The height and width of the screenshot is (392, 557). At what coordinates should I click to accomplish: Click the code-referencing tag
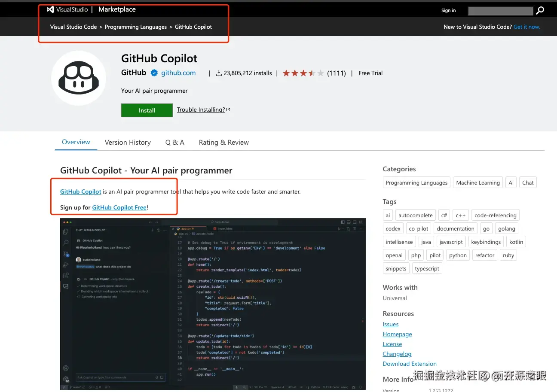click(496, 215)
